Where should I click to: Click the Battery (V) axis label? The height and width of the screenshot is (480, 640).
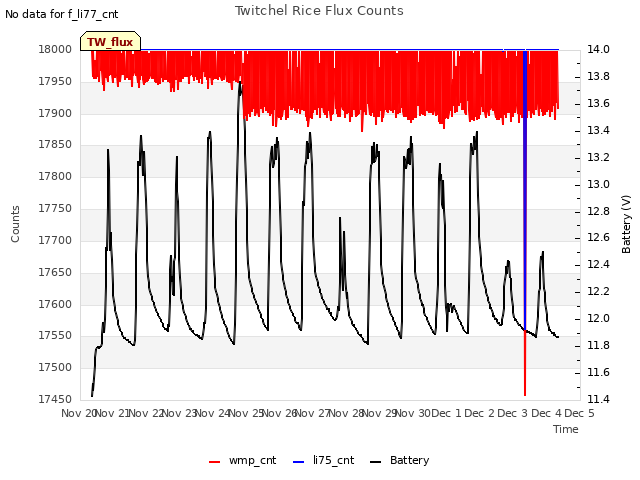626,224
